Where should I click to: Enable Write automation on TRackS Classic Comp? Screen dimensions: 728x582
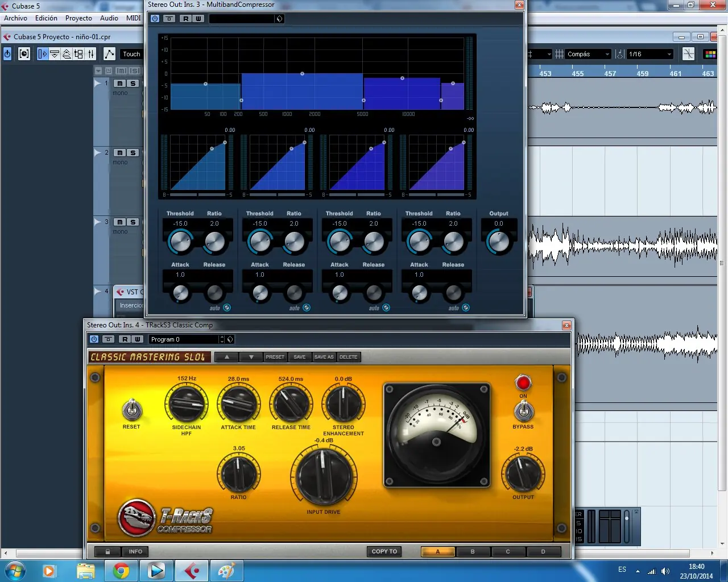point(137,339)
